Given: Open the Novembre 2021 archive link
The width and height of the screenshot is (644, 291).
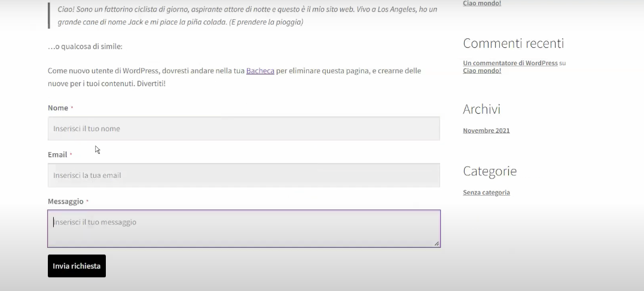Looking at the screenshot, I should point(486,131).
